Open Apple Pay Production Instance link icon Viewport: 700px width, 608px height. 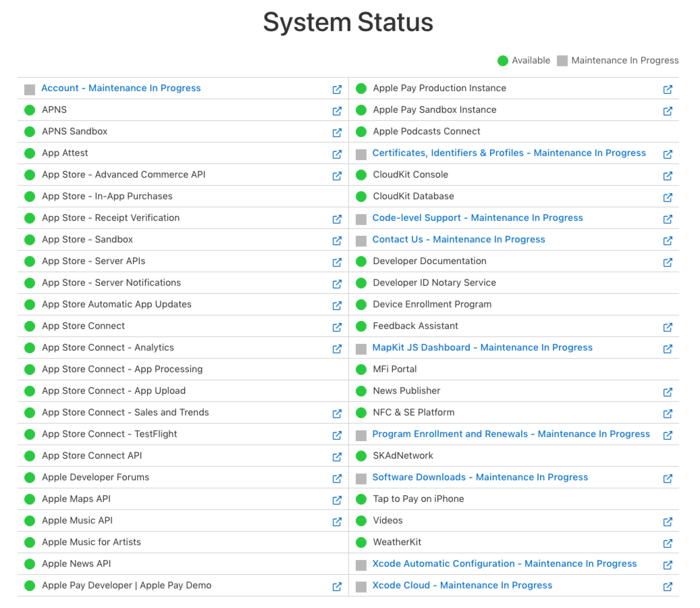[x=668, y=89]
